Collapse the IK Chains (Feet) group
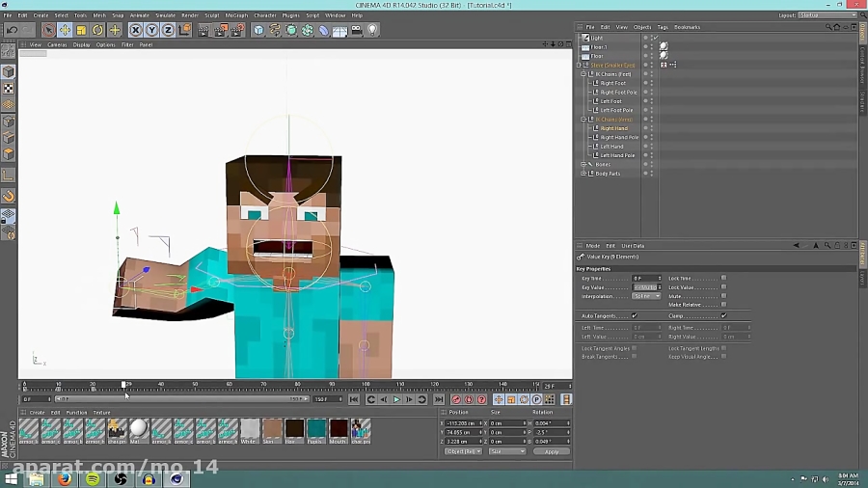The image size is (868, 488). pos(583,74)
